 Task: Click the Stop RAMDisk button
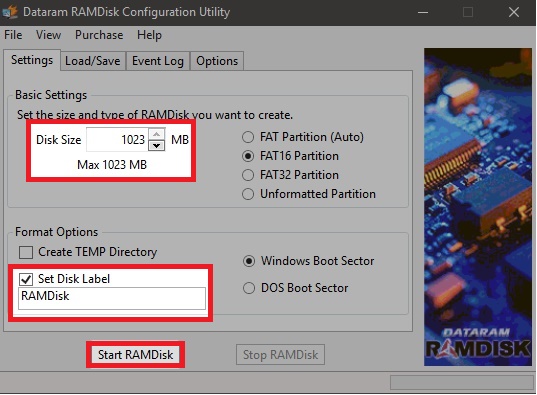[x=280, y=355]
